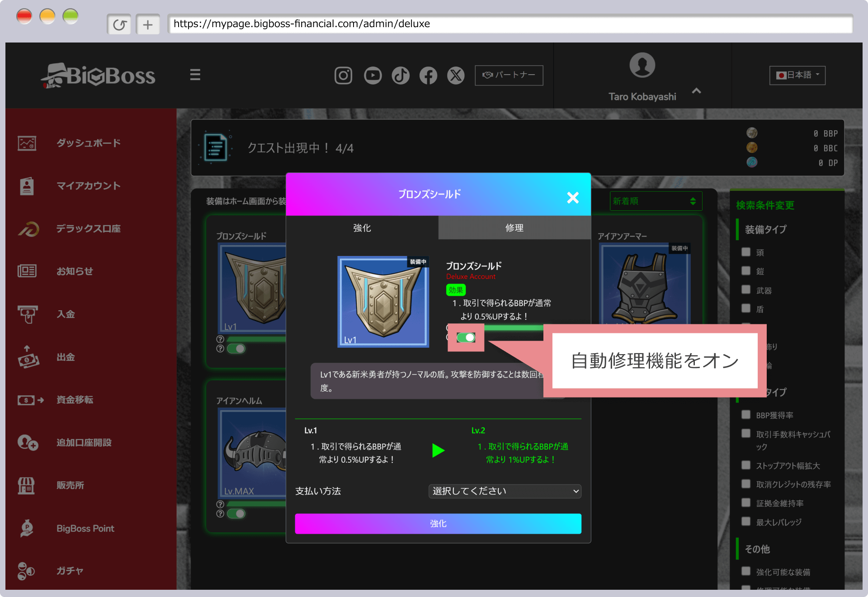Open the 日本語 language dropdown

797,75
